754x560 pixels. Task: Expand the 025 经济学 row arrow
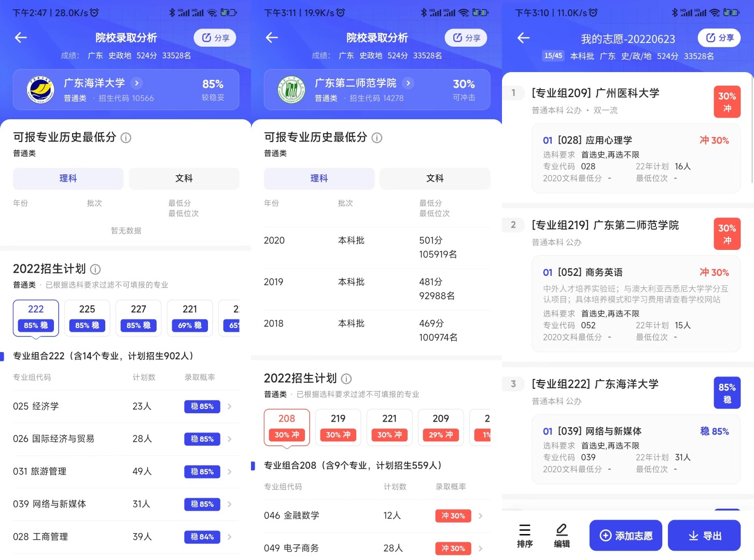click(x=229, y=407)
